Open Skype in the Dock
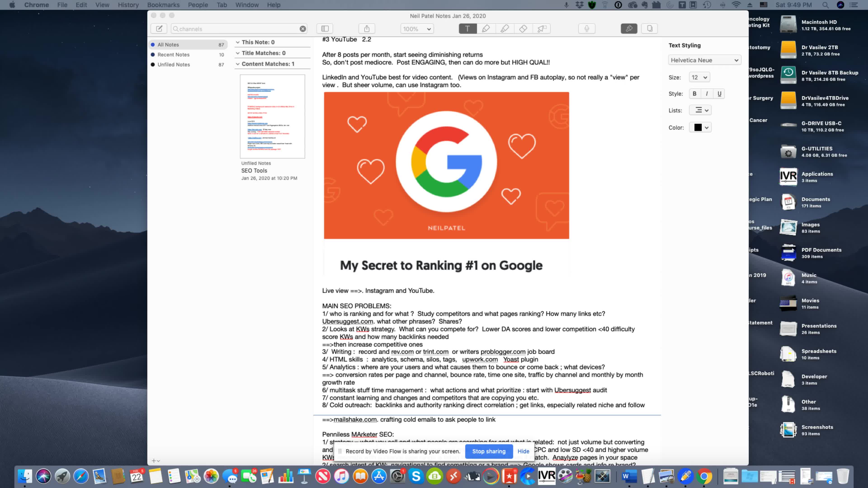This screenshot has width=868, height=488. coord(416,476)
